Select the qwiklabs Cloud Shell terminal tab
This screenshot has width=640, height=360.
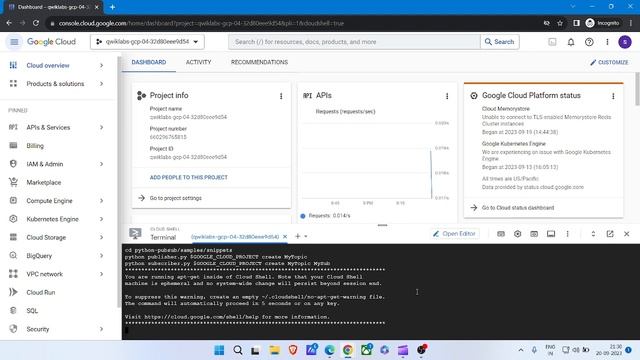235,237
